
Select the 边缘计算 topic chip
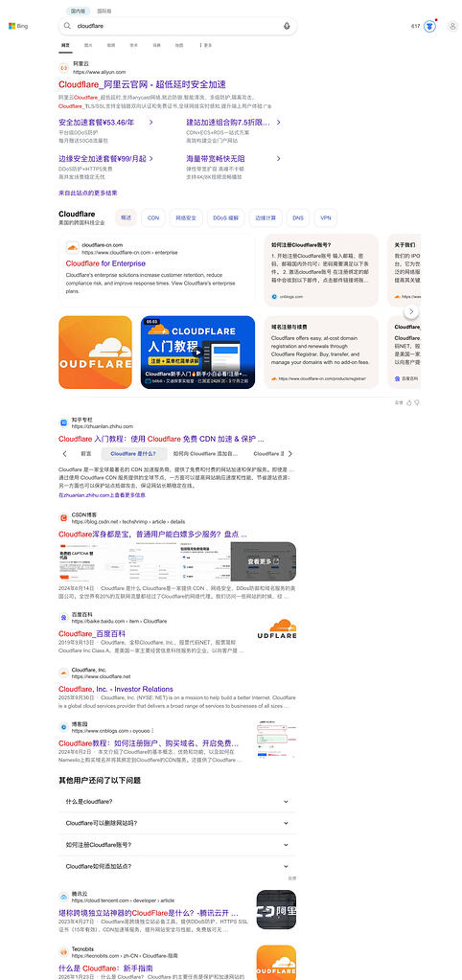point(266,218)
